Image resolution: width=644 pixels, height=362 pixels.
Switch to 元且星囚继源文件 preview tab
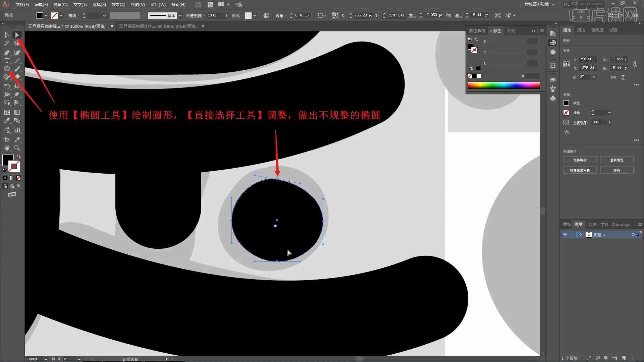point(159,26)
